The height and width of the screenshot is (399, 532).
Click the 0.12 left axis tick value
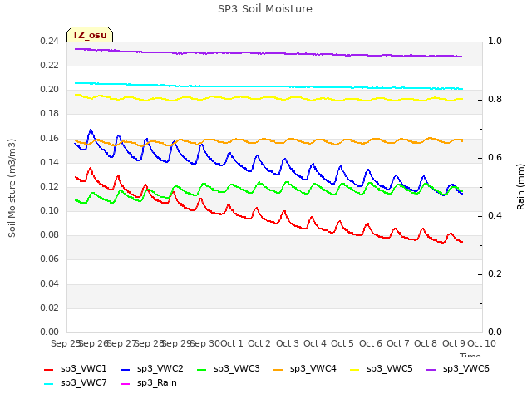[50, 186]
